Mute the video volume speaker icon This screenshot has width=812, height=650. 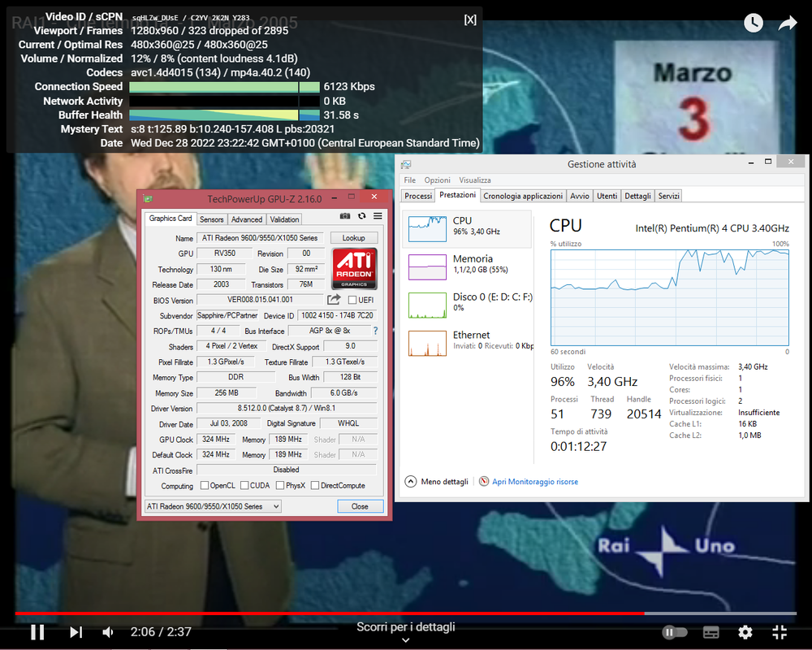click(108, 632)
